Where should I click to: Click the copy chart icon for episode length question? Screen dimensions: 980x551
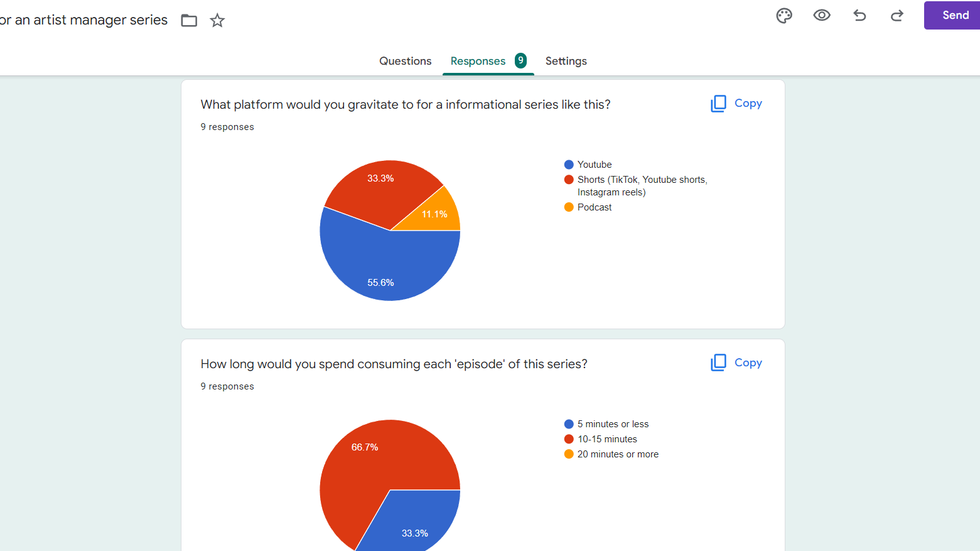(x=718, y=363)
